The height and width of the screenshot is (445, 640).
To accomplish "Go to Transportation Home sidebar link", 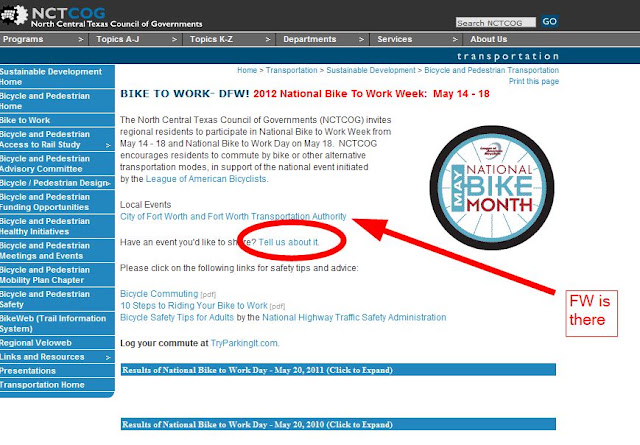I will pyautogui.click(x=57, y=385).
